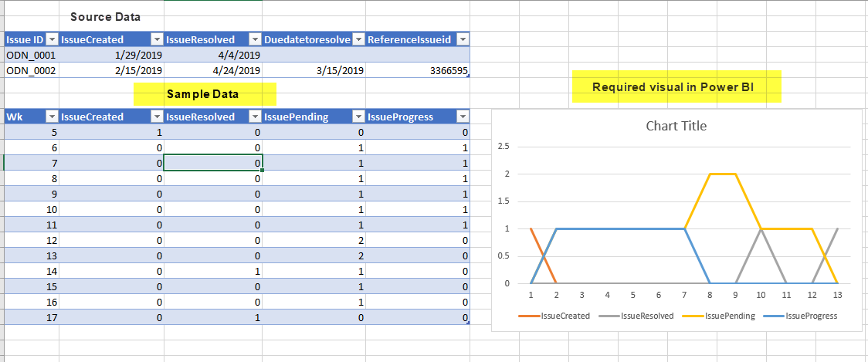Open source table IssueResolved filter dropdown

pyautogui.click(x=255, y=39)
